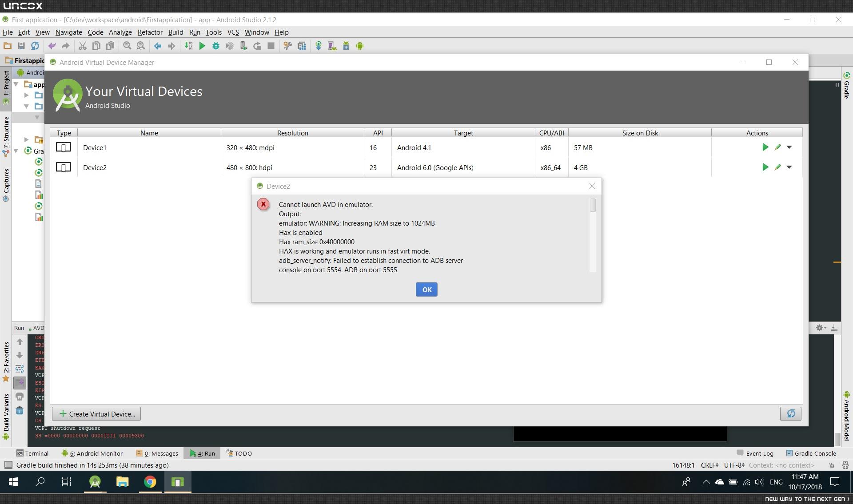Click the Back navigation arrow
The width and height of the screenshot is (853, 504).
click(158, 46)
